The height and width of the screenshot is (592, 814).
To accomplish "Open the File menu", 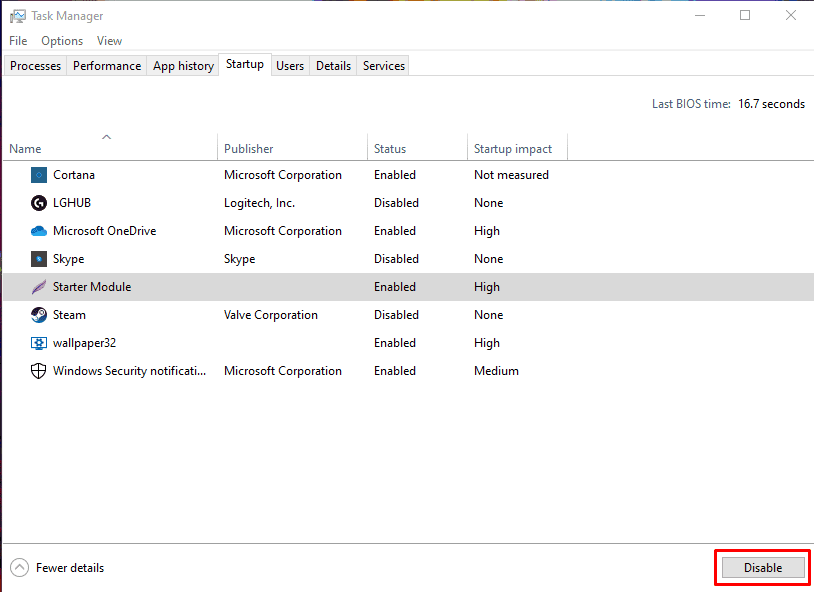I will tap(18, 41).
